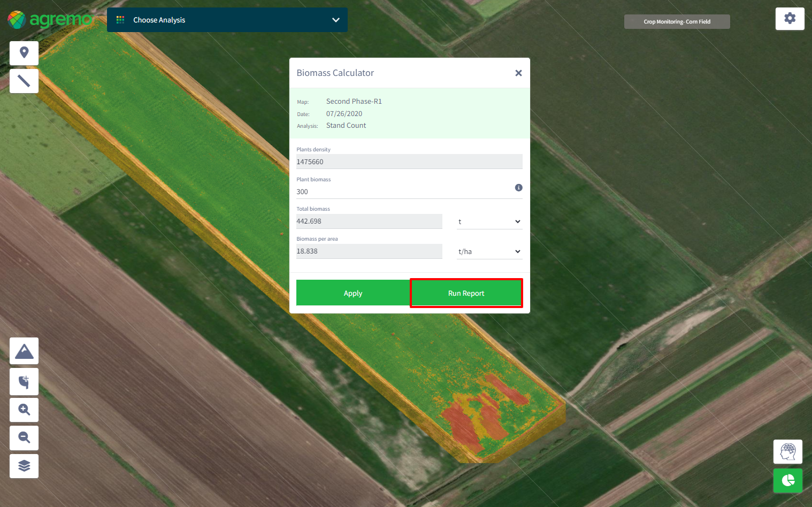This screenshot has height=507, width=812.
Task: Open the Biomass per area unit dropdown
Action: (x=489, y=251)
